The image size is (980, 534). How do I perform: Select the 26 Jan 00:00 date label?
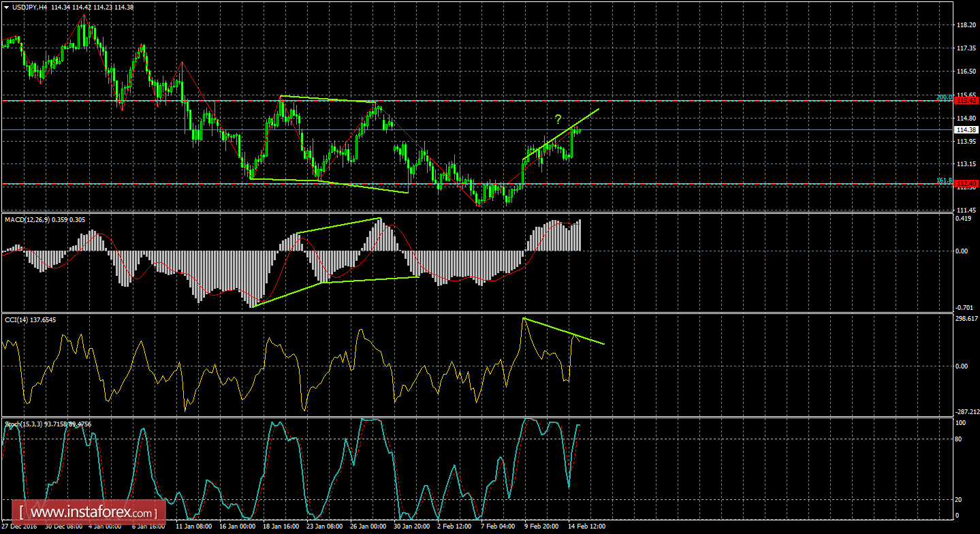369,527
